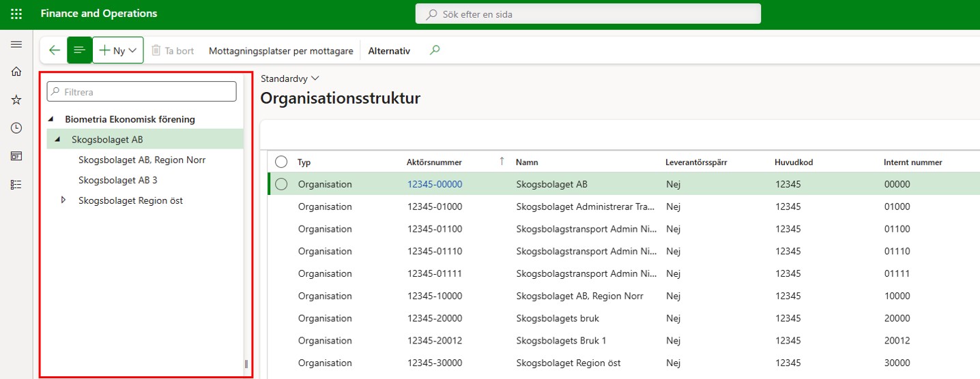This screenshot has height=379, width=980.
Task: Sort by the Typ column header
Action: pos(304,162)
